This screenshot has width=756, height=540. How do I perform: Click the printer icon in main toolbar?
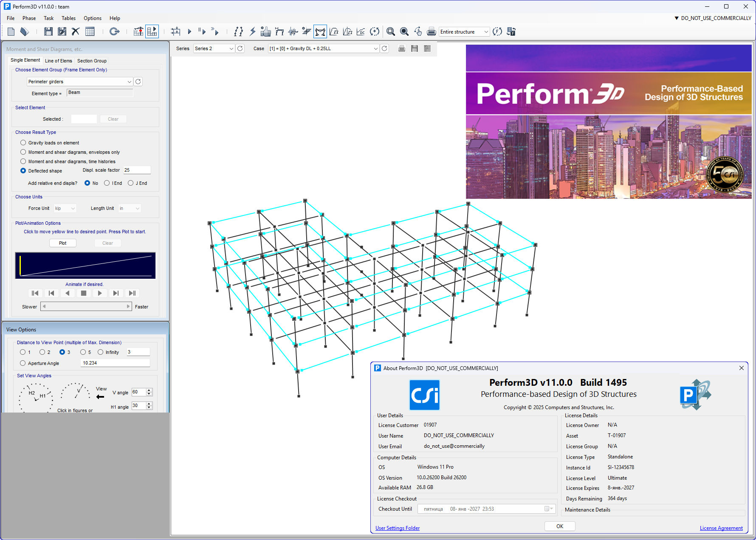pyautogui.click(x=431, y=31)
